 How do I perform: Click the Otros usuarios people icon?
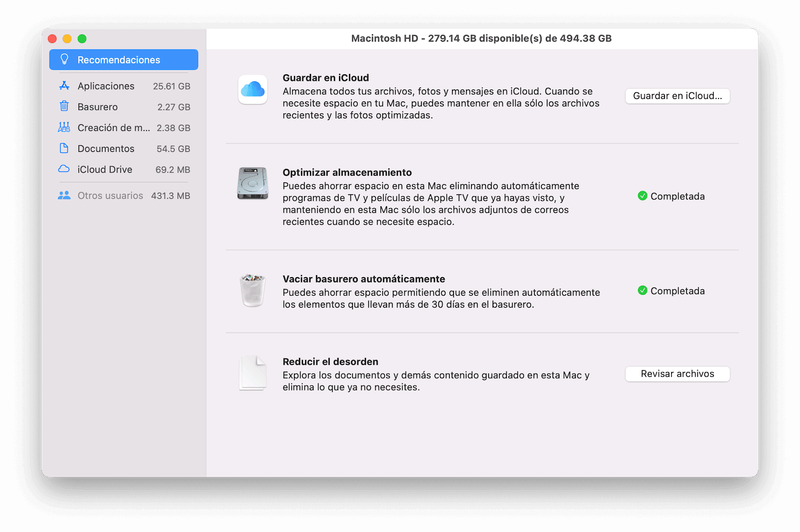(64, 195)
